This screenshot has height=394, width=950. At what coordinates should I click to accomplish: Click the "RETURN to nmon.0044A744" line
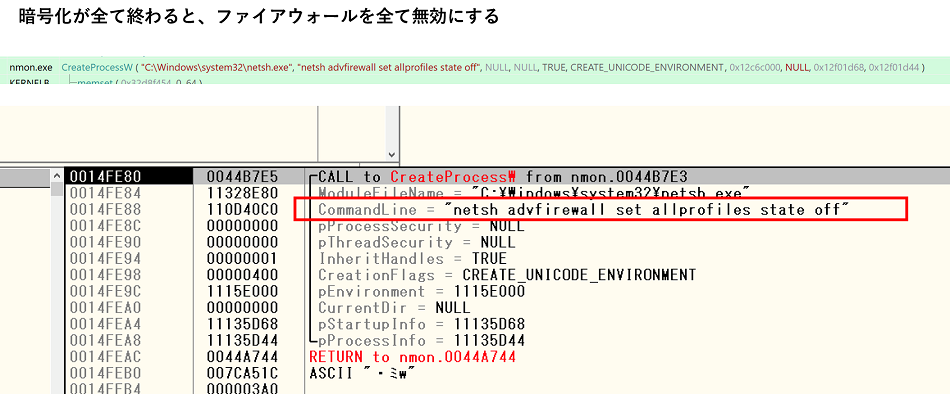click(412, 357)
